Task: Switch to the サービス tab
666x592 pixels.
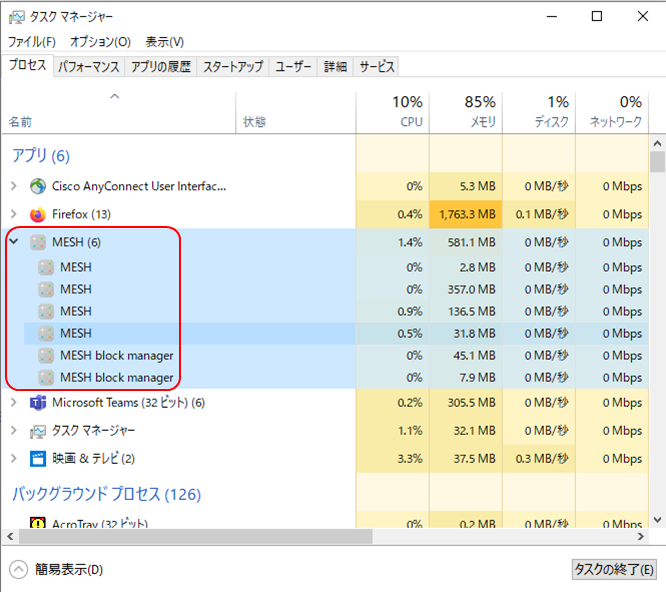Action: pos(376,67)
